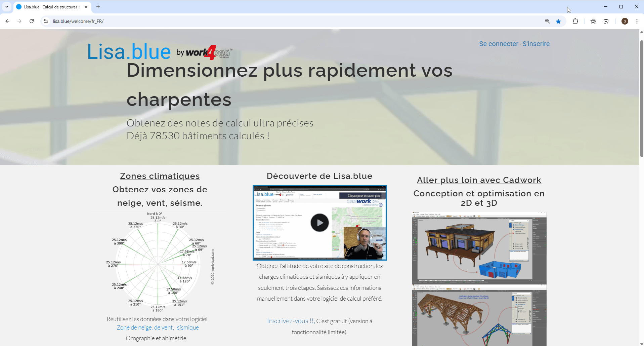Click 'Obtenez des notes de calcul ultra précises'
Viewport: 644px width, 346px height.
(220, 123)
